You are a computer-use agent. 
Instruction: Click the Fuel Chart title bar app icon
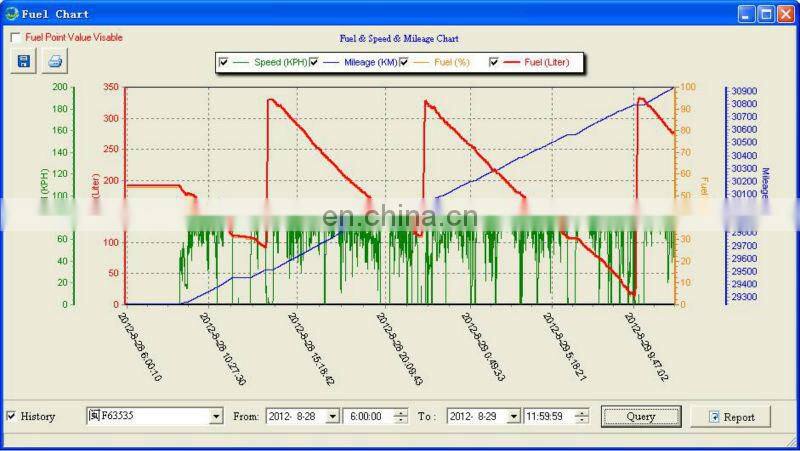tap(11, 14)
